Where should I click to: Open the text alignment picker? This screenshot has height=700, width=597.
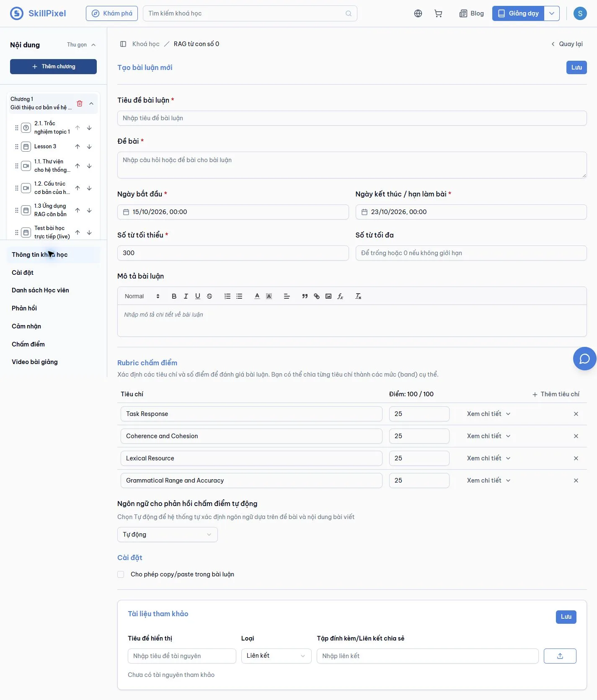tap(287, 296)
